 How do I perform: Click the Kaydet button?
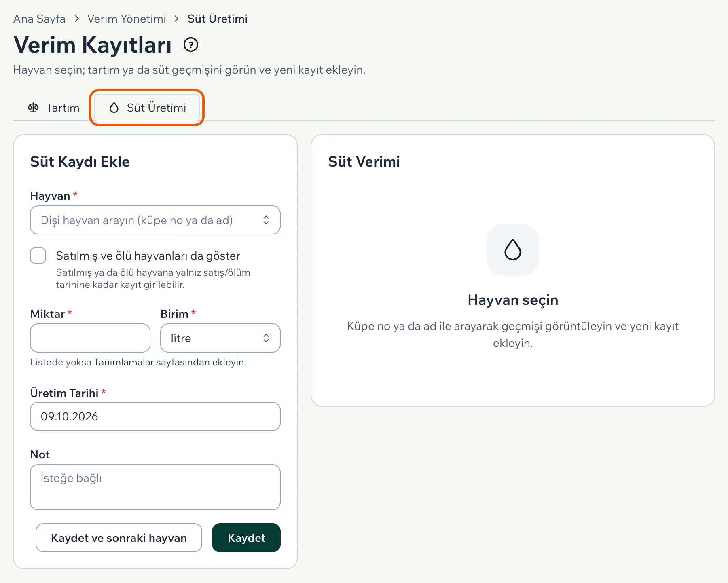246,538
